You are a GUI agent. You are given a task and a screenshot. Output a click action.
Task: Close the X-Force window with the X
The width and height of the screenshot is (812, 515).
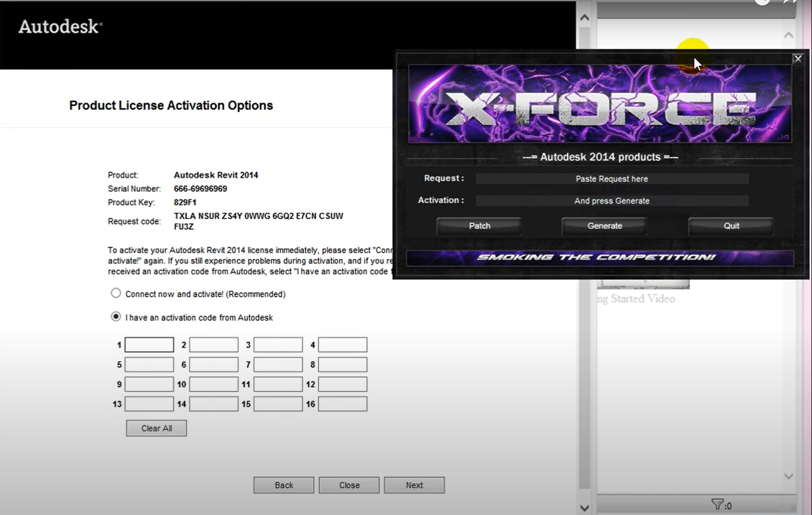[798, 59]
